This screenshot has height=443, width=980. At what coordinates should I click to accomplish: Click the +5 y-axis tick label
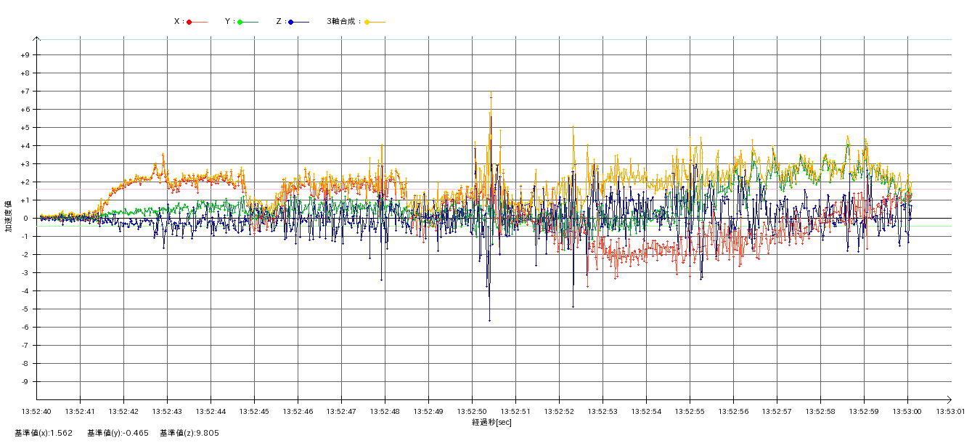[x=25, y=128]
